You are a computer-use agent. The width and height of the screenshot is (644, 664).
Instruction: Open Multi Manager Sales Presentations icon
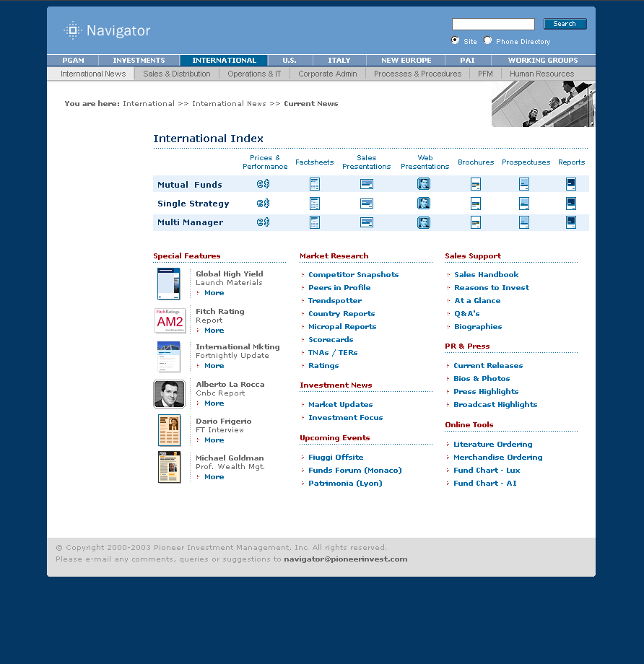pyautogui.click(x=367, y=222)
